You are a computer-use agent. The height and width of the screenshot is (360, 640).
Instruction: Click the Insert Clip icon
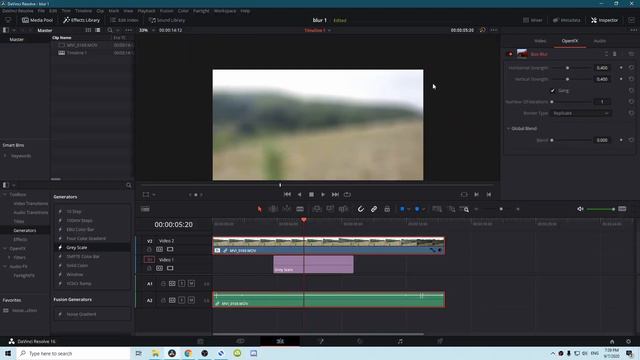(317, 209)
